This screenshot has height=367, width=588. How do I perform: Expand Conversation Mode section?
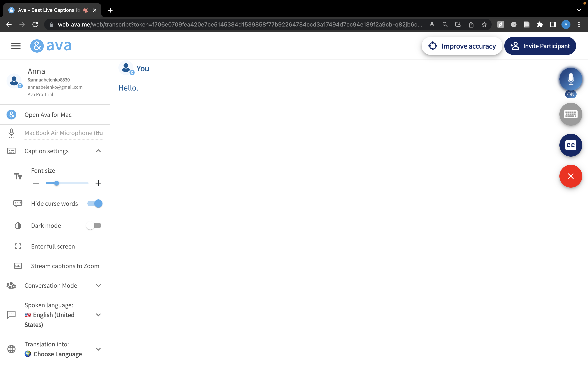pyautogui.click(x=98, y=285)
